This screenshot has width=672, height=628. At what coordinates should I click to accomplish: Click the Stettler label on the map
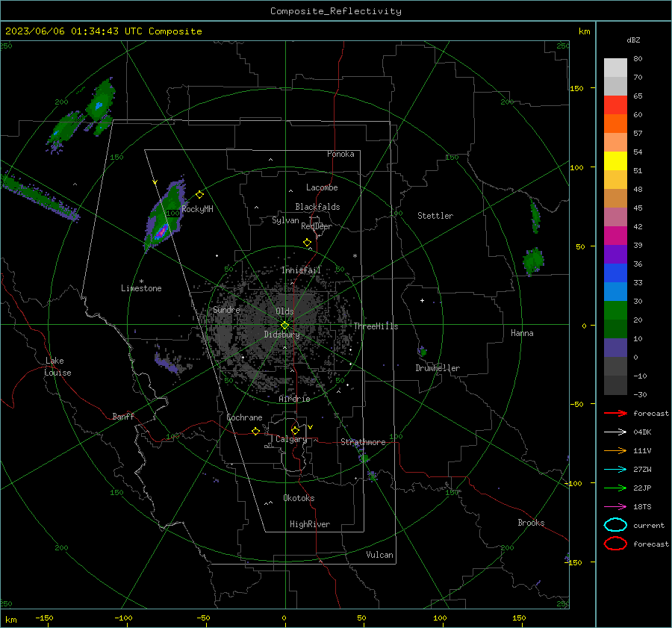pyautogui.click(x=435, y=216)
